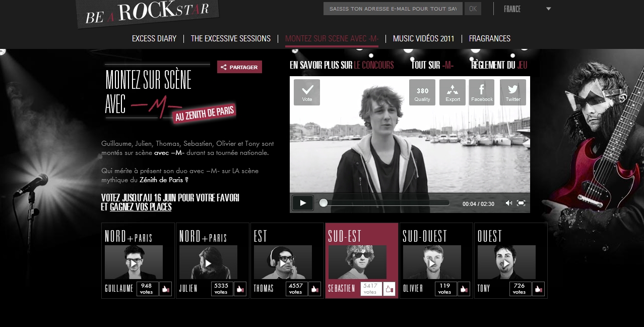Like Guillaume with the thumbs-up icon

[x=165, y=289]
